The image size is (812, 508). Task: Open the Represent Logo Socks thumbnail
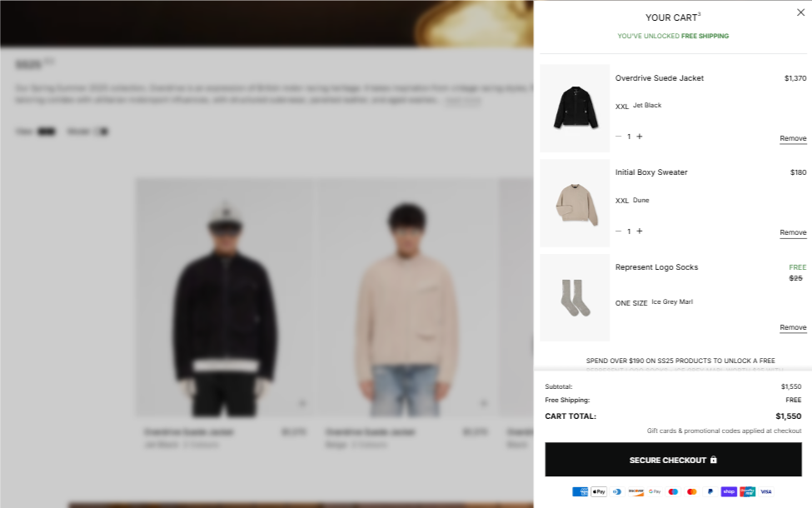point(575,298)
